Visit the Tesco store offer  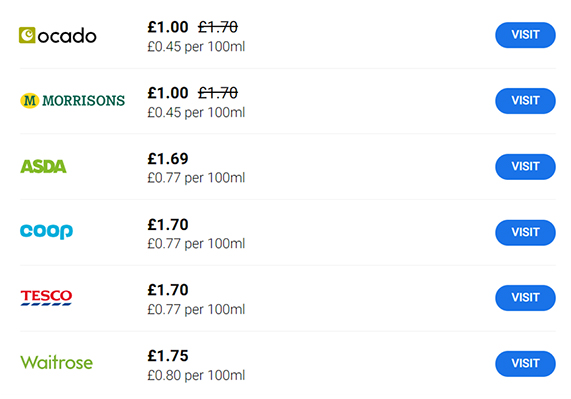[525, 298]
